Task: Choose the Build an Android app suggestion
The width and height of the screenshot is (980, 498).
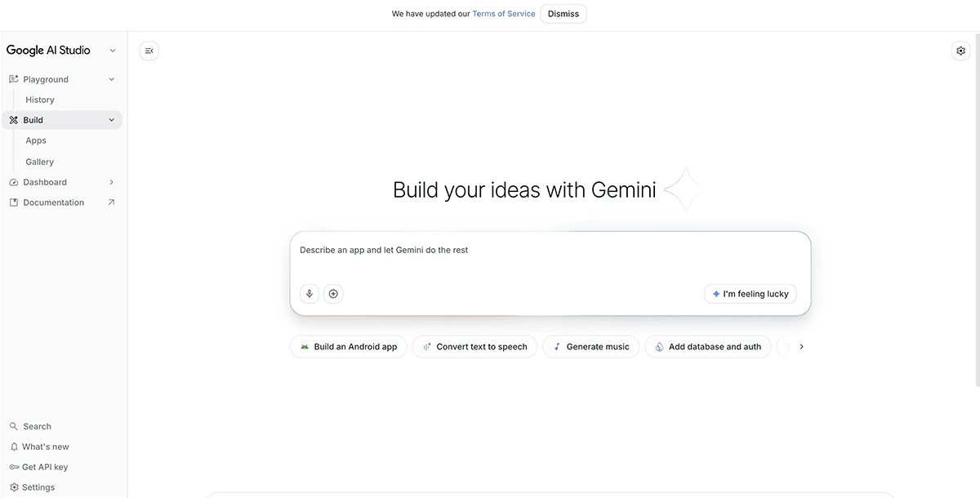Action: click(349, 347)
